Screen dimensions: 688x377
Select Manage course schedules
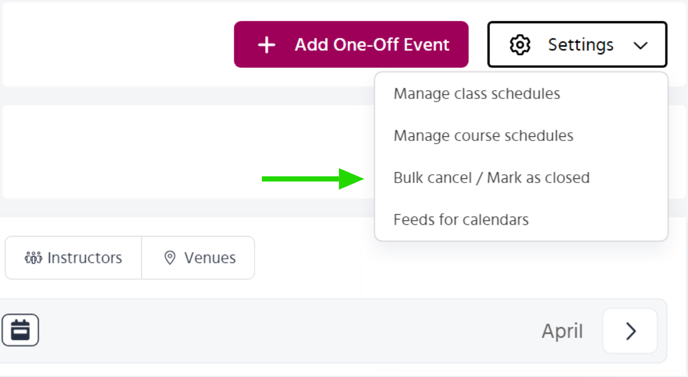click(x=483, y=136)
